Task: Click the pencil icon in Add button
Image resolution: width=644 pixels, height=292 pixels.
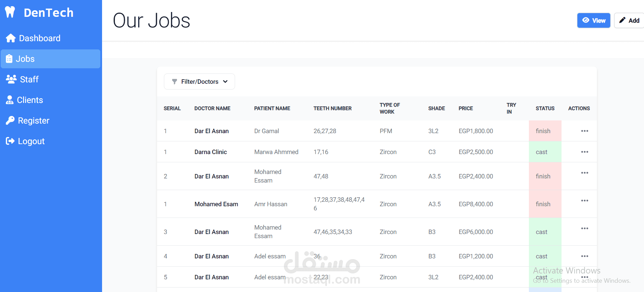Action: coord(622,20)
